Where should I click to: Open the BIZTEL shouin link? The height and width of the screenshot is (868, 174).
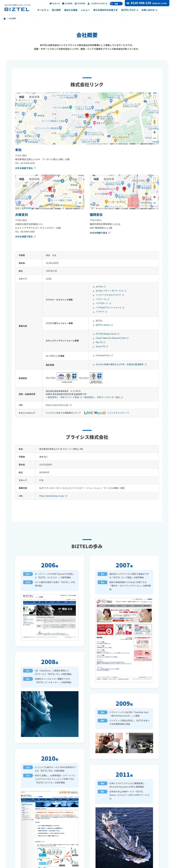point(104,325)
